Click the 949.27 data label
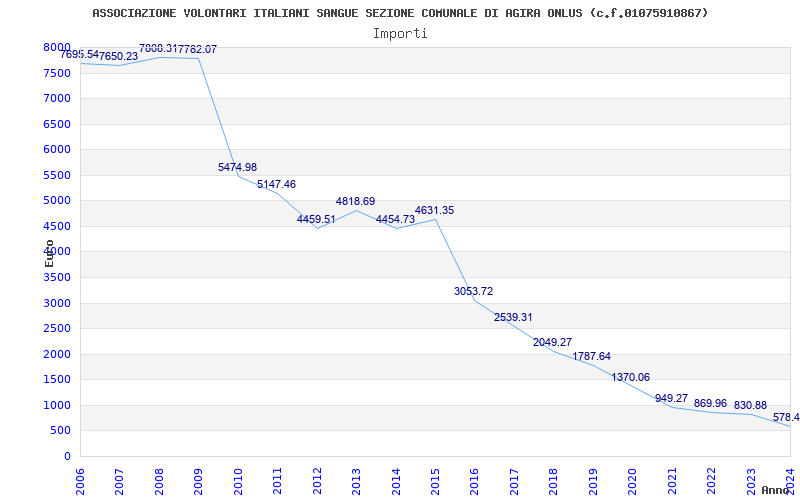Image resolution: width=800 pixels, height=500 pixels. 671,398
